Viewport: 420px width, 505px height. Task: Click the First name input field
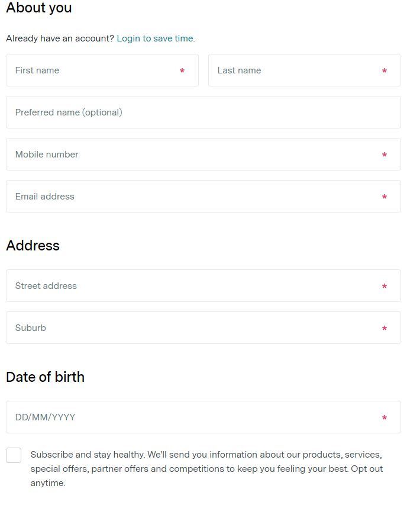click(95, 70)
